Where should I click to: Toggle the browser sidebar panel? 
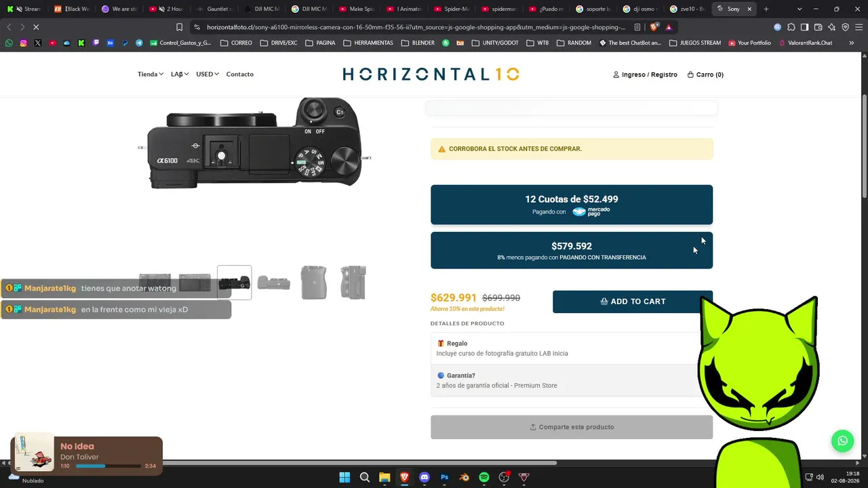pyautogui.click(x=804, y=27)
